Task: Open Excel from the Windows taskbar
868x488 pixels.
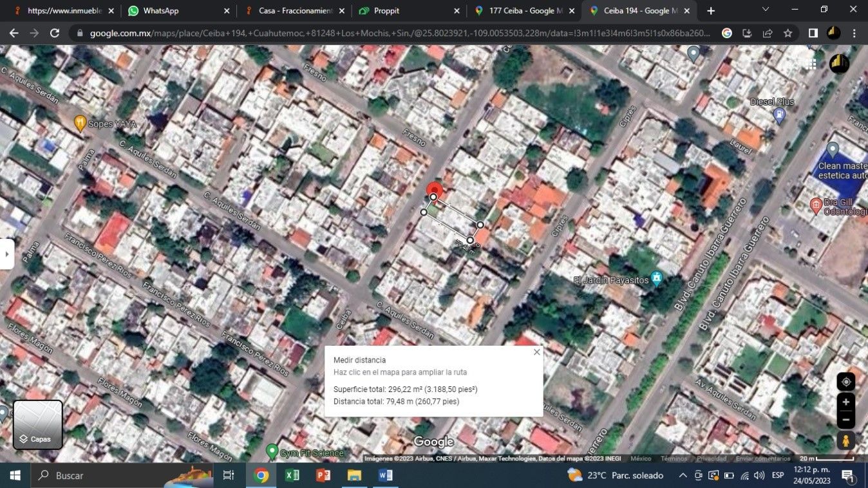Action: coord(292,476)
